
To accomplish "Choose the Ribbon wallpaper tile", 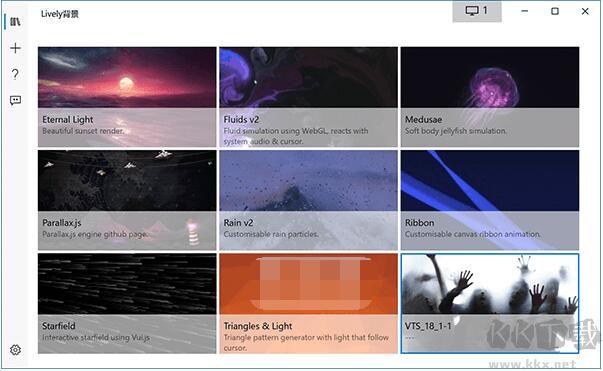I will click(x=490, y=200).
